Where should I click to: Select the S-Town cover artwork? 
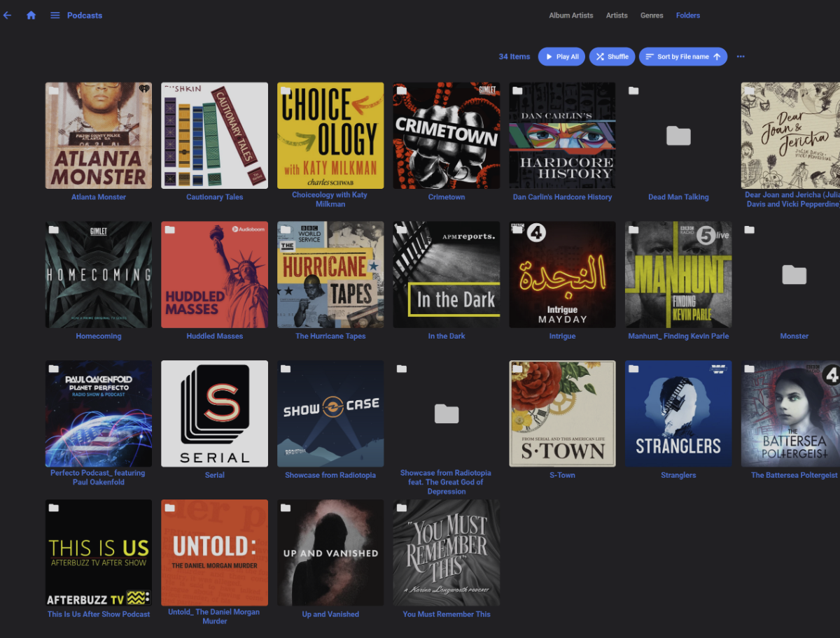pyautogui.click(x=562, y=413)
